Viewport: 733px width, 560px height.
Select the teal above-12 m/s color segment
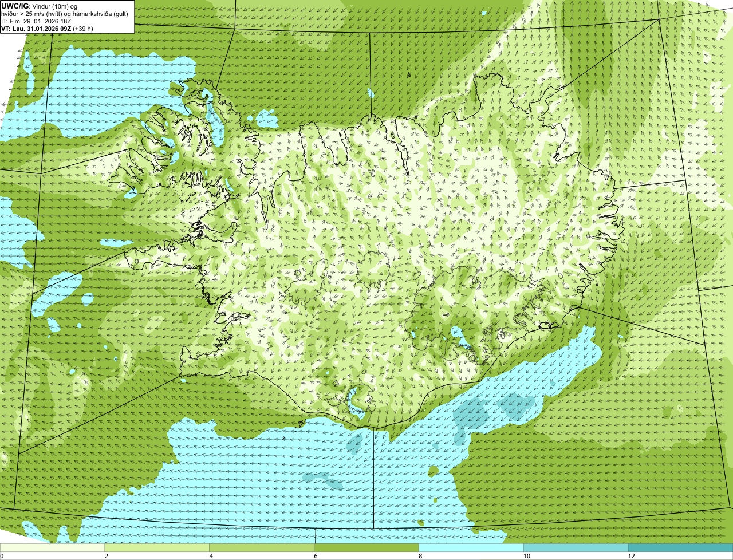click(x=681, y=548)
